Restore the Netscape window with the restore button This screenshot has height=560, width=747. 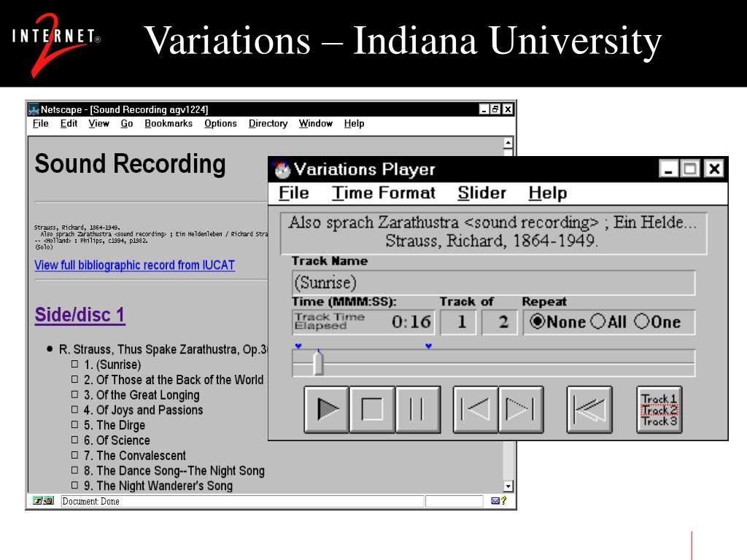pyautogui.click(x=495, y=109)
